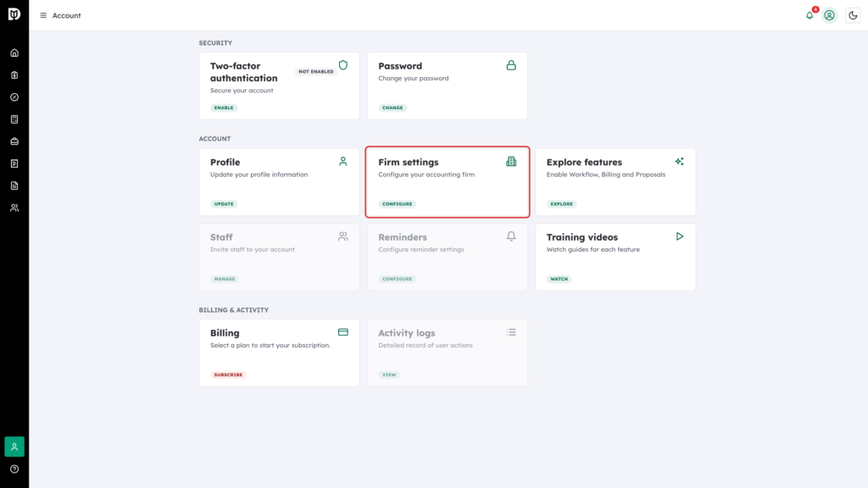Viewport: 868px width, 488px height.
Task: Open the Profile card title
Action: (225, 162)
